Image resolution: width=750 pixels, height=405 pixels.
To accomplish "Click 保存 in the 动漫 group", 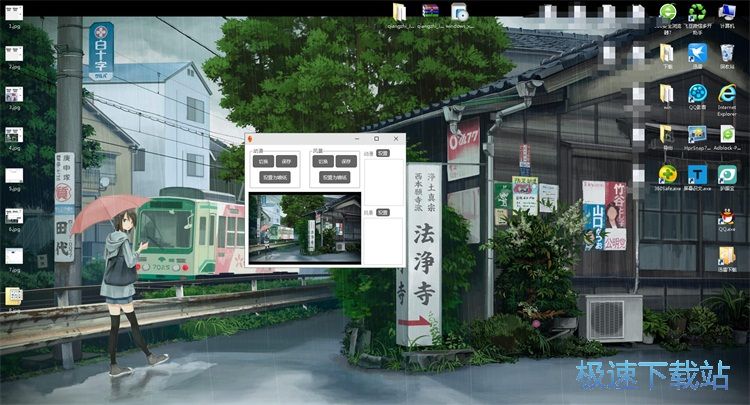I will pos(287,162).
